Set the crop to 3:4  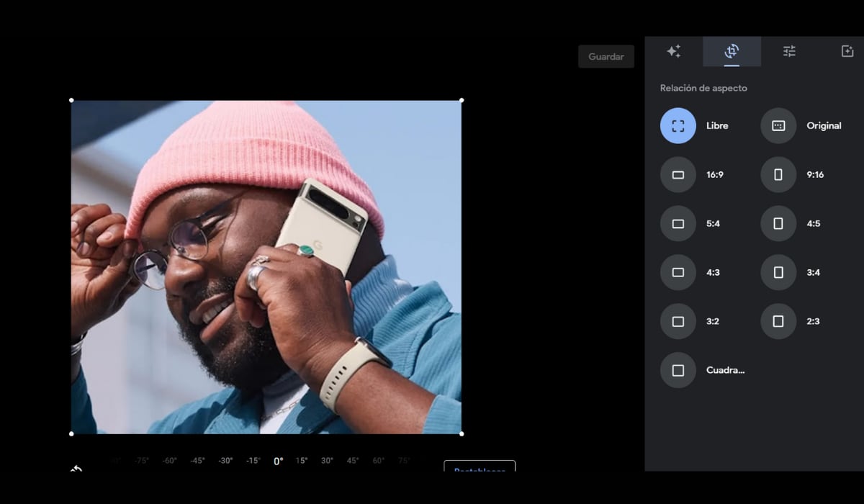click(778, 273)
